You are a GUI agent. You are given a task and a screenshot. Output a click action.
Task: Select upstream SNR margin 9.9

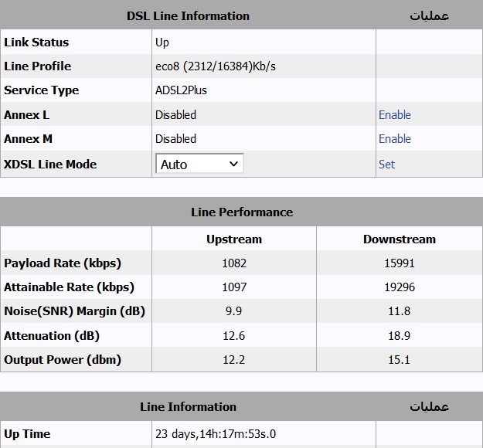[233, 311]
